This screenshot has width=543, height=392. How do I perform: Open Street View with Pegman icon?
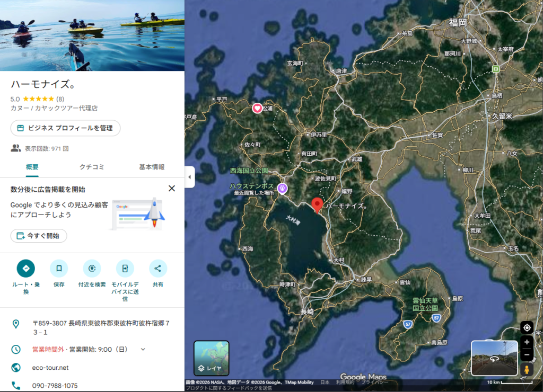(x=527, y=369)
